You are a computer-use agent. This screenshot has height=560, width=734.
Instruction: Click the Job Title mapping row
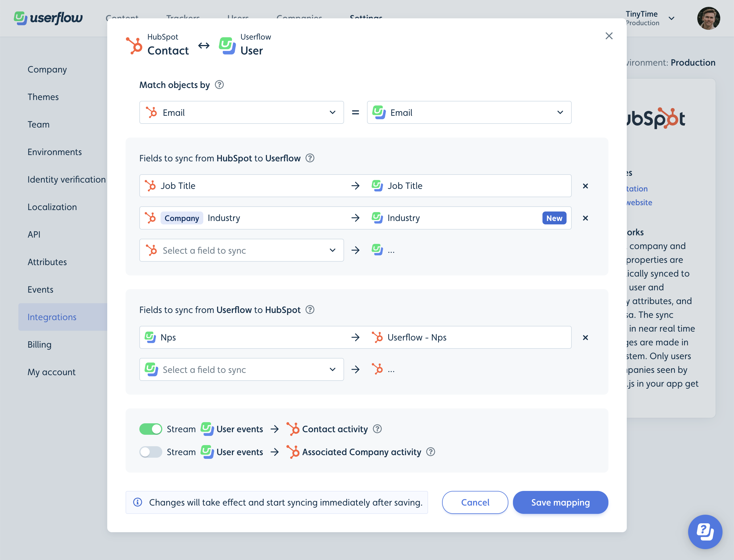click(355, 186)
